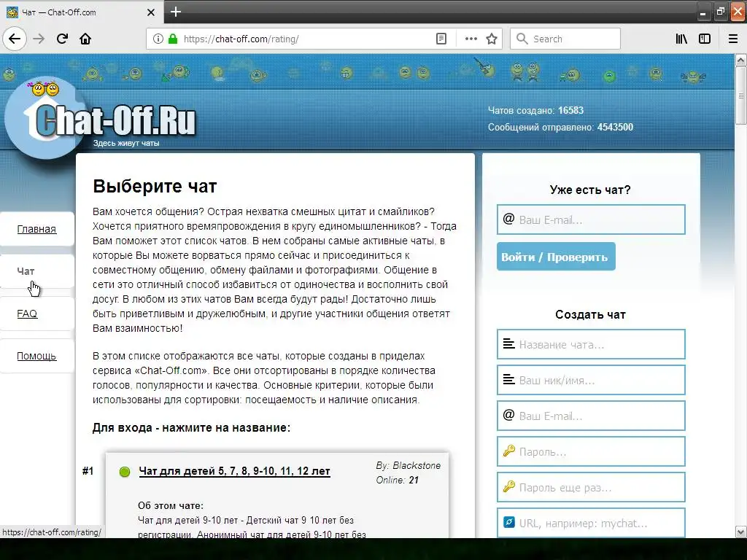This screenshot has width=747, height=560.
Task: Toggle reader view icon in address bar
Action: [x=441, y=39]
